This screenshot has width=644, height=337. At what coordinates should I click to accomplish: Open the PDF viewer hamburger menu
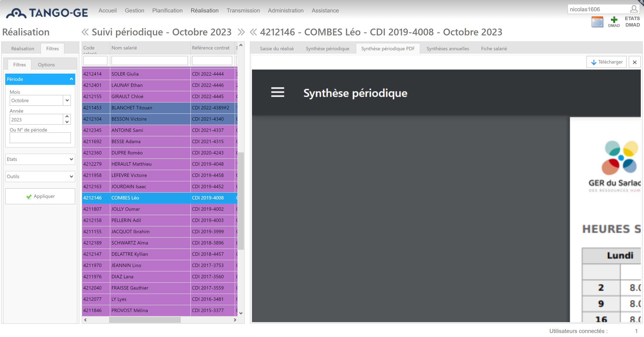277,92
